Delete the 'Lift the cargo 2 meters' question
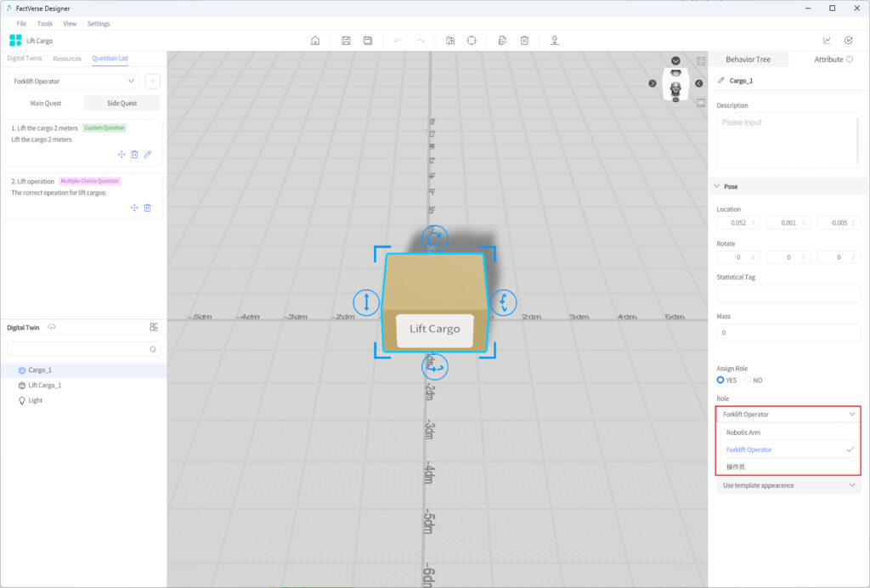Screen dimensions: 870x588 click(x=134, y=154)
